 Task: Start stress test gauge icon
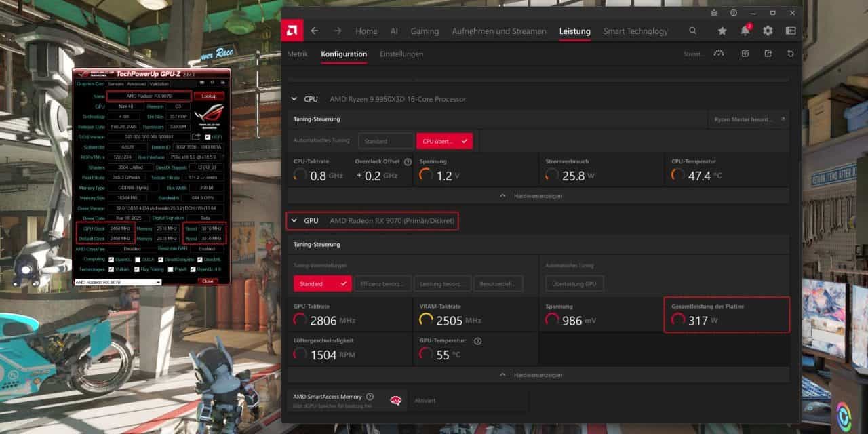coord(719,54)
